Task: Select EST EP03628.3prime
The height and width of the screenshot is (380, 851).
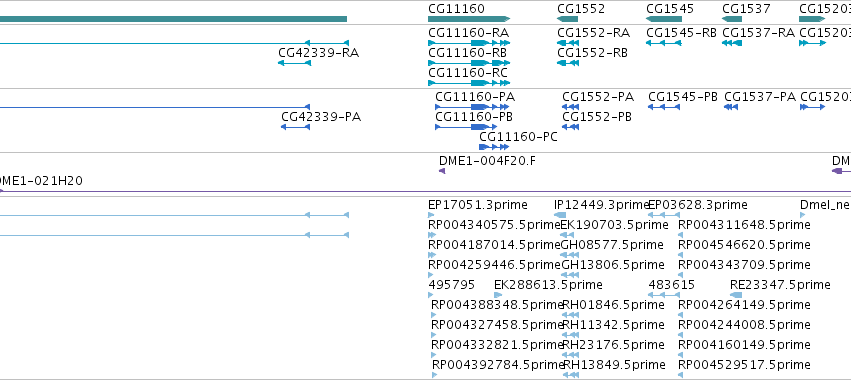Action: [x=698, y=205]
